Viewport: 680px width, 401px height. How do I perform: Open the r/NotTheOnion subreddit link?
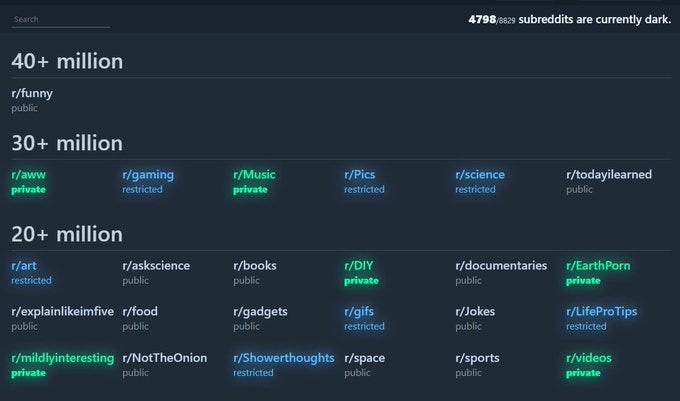pyautogui.click(x=165, y=358)
